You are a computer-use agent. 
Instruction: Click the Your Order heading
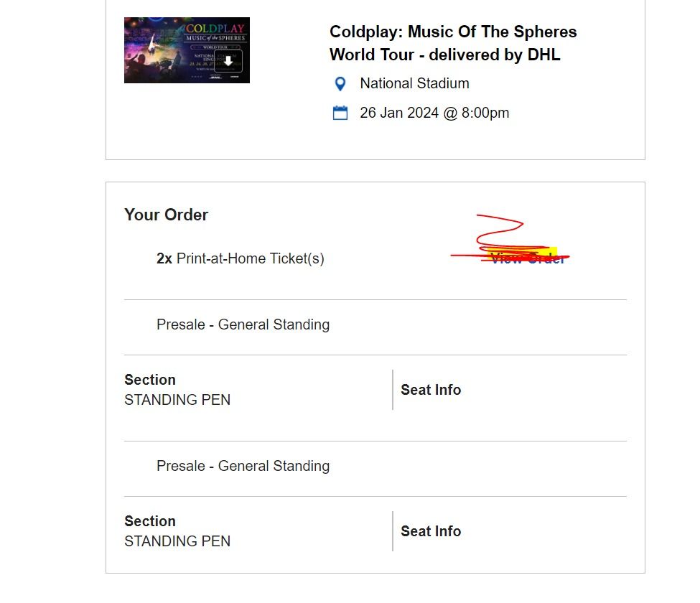coord(166,215)
